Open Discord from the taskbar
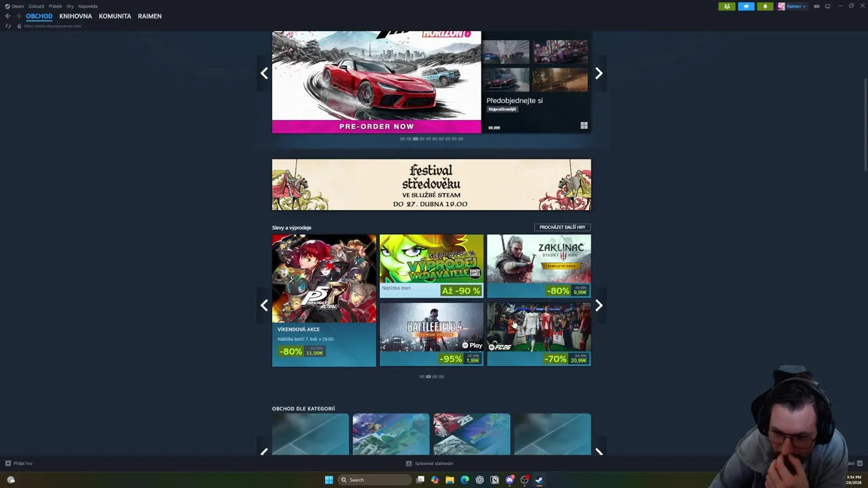868x488 pixels. [x=509, y=480]
